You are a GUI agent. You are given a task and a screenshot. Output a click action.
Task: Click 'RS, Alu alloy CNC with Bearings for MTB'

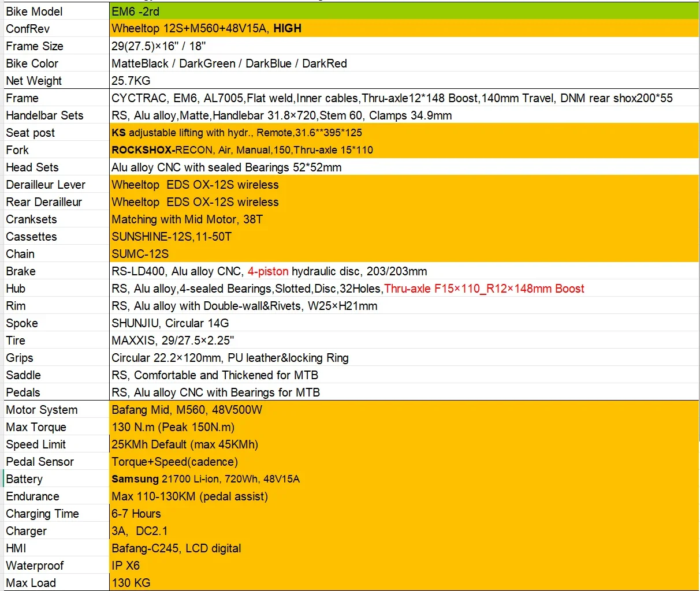(404, 392)
